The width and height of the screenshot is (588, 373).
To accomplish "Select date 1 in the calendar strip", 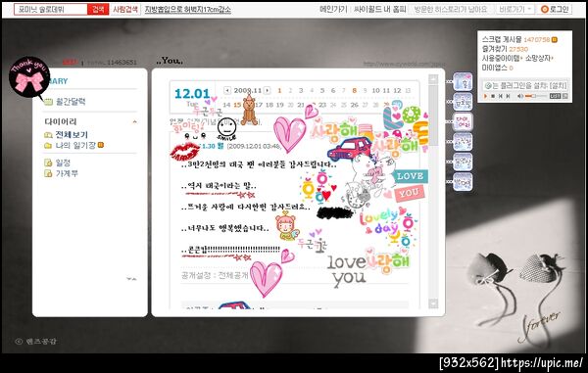I will point(279,91).
